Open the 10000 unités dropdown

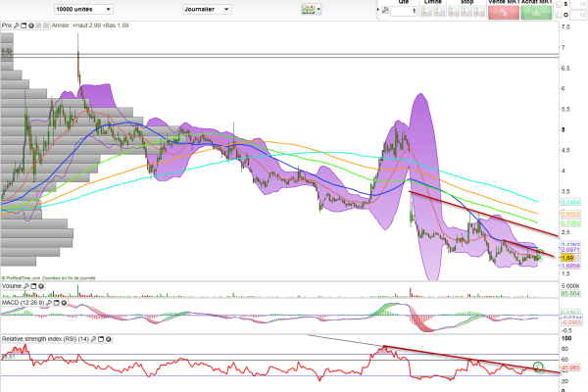[83, 10]
